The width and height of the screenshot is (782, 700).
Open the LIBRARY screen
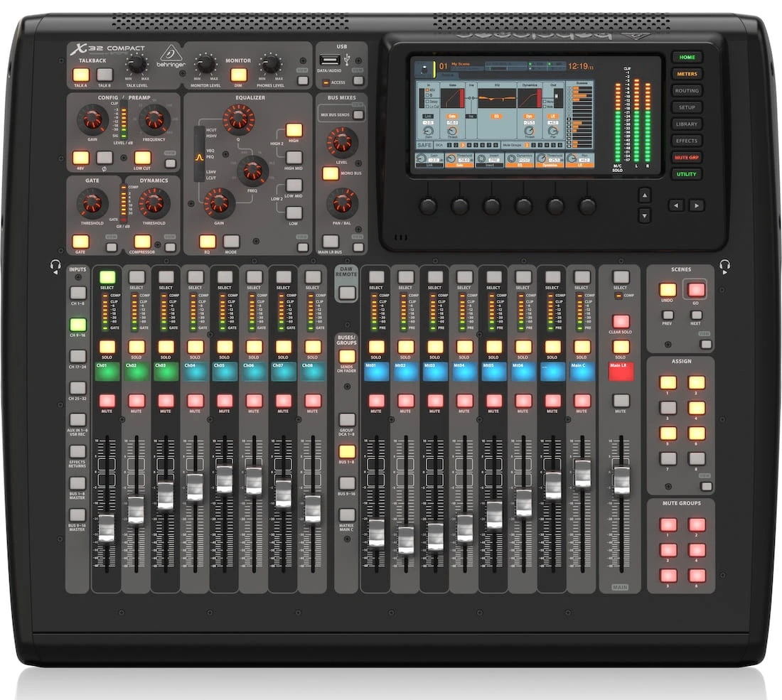pyautogui.click(x=687, y=124)
